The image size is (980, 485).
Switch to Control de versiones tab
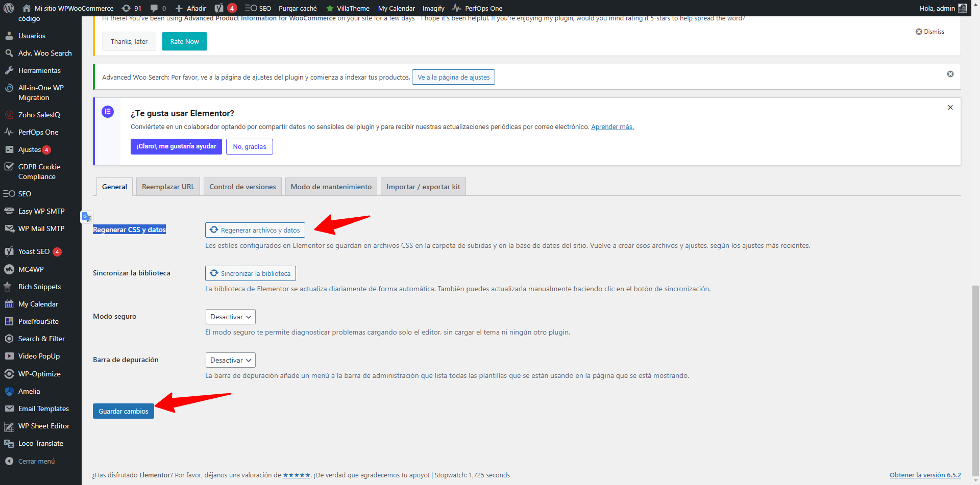242,187
